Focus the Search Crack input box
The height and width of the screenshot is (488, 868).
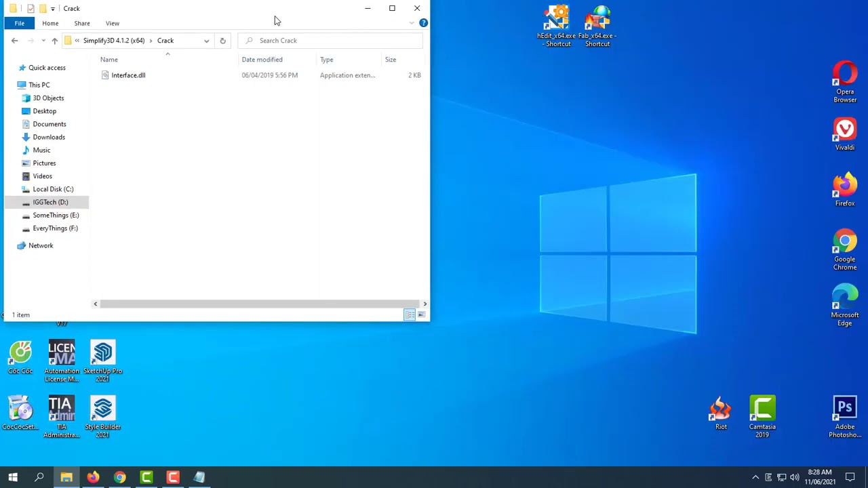click(330, 41)
